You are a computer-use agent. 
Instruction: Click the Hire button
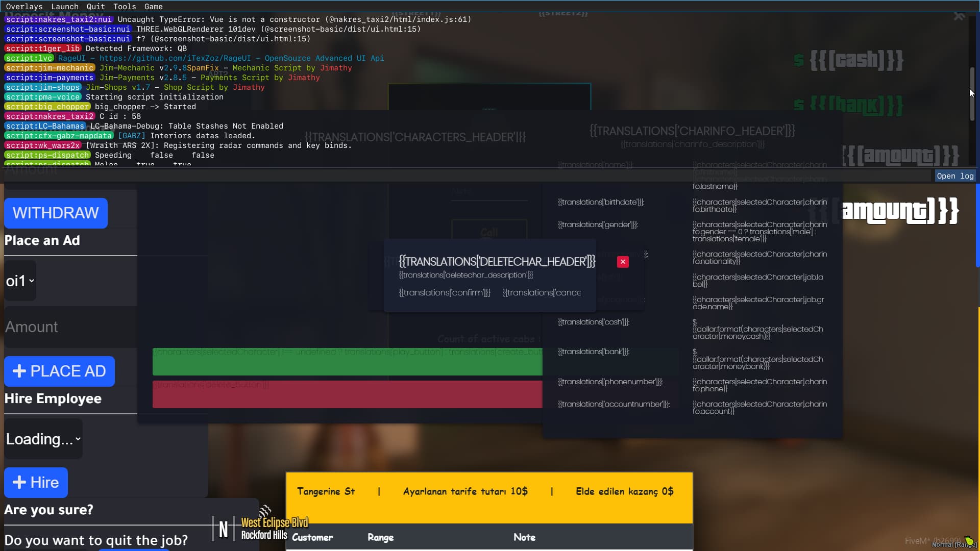pyautogui.click(x=36, y=482)
